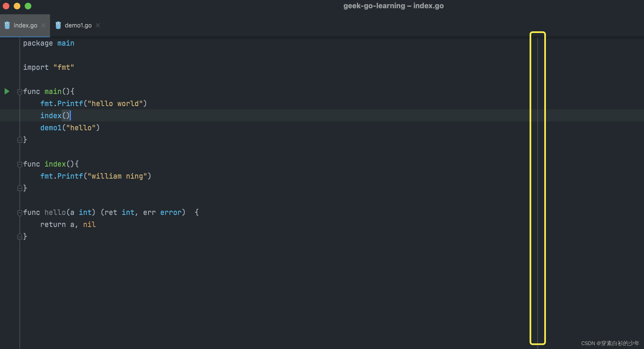Click the fold end marker closing index function
The image size is (644, 349).
pos(20,188)
